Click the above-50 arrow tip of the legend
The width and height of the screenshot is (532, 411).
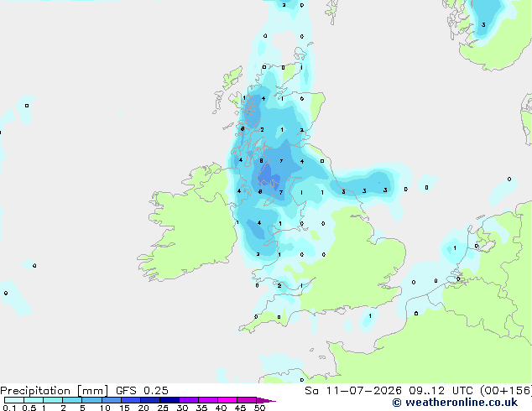coord(266,400)
